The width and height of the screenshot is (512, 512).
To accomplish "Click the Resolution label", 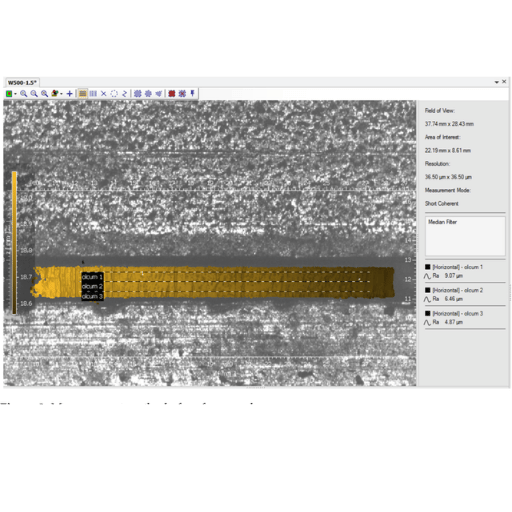I will click(437, 164).
